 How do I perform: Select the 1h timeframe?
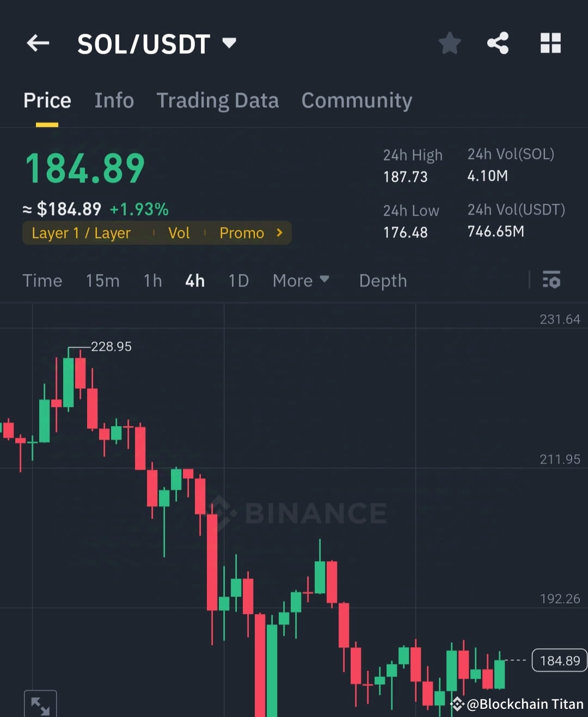[152, 280]
